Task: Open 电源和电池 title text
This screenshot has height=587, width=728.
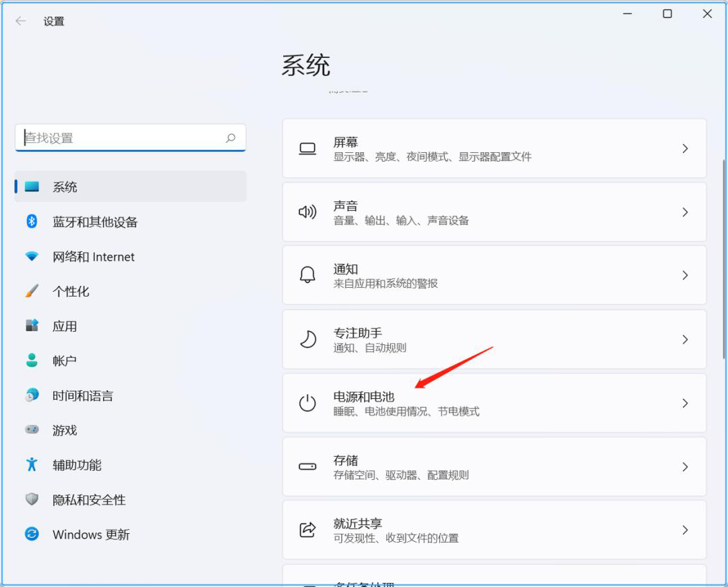Action: click(363, 397)
